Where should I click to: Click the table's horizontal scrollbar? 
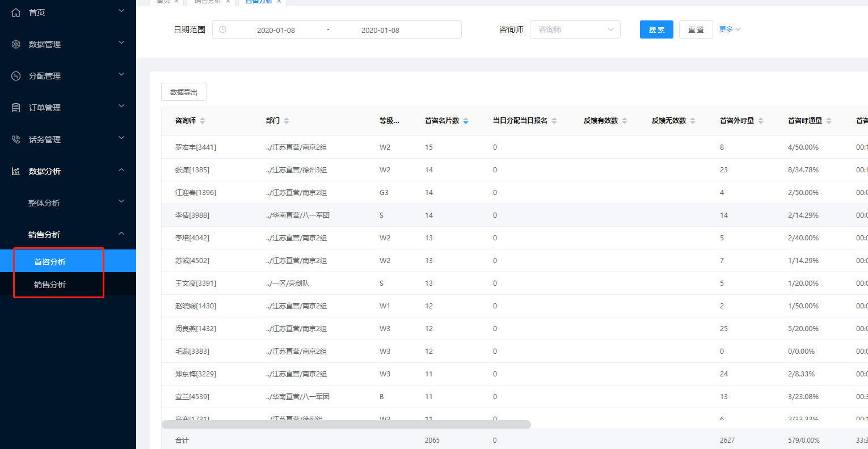[346, 424]
